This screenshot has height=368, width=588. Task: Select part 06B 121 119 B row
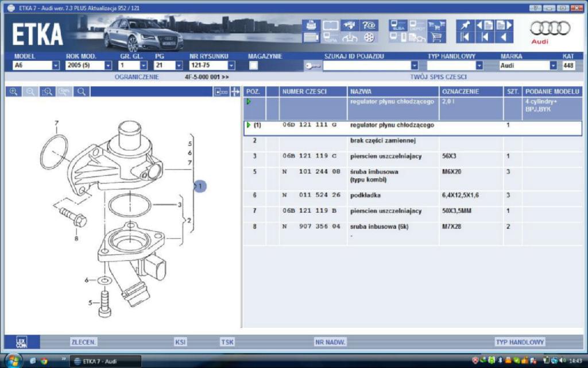tap(413, 214)
